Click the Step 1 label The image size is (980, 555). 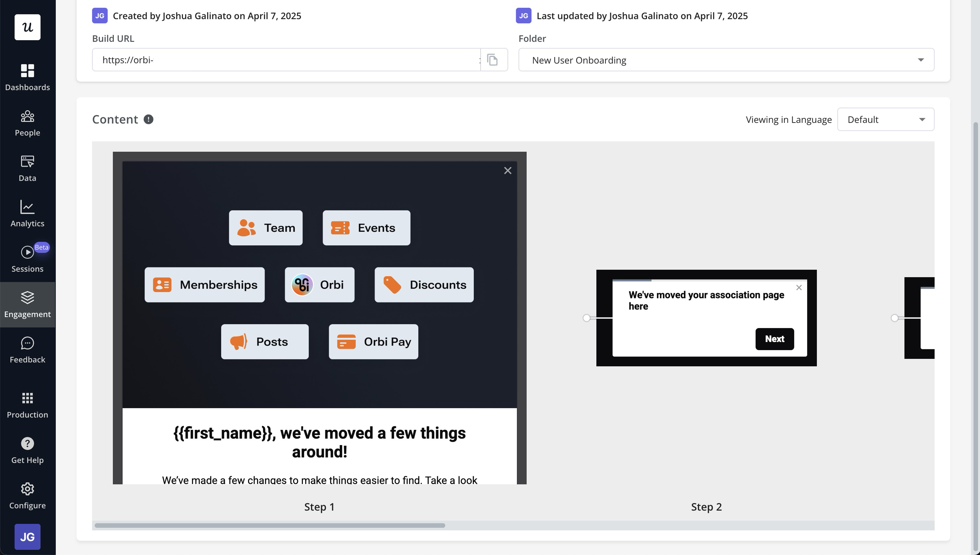pyautogui.click(x=319, y=507)
